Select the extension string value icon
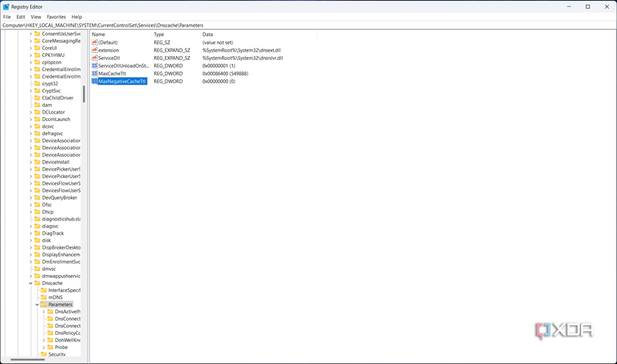 94,50
